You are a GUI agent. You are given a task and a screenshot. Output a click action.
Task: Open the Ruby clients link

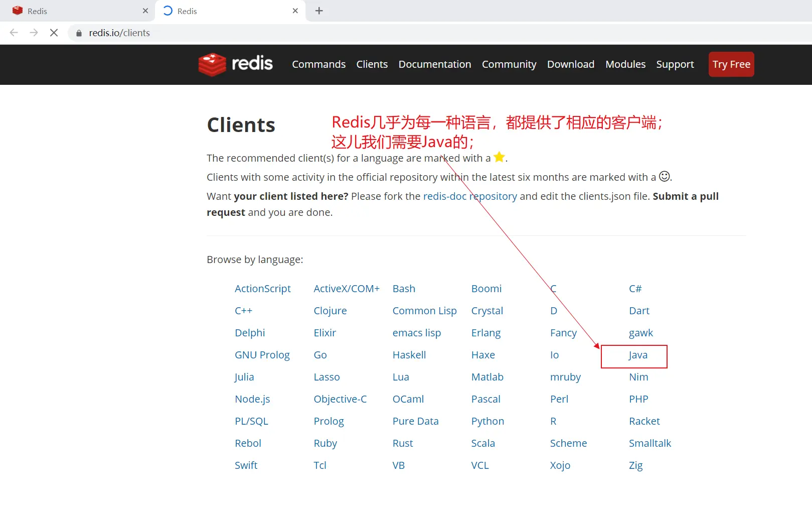click(326, 443)
